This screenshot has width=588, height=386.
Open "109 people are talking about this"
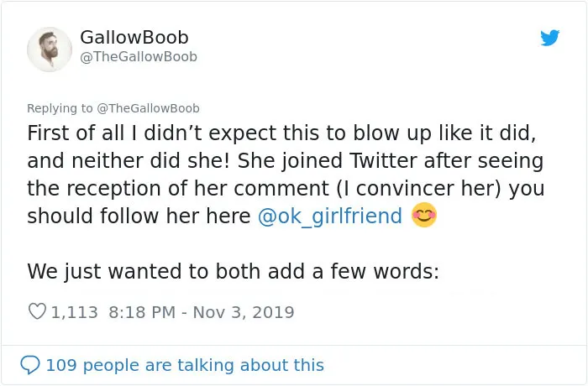tap(185, 365)
